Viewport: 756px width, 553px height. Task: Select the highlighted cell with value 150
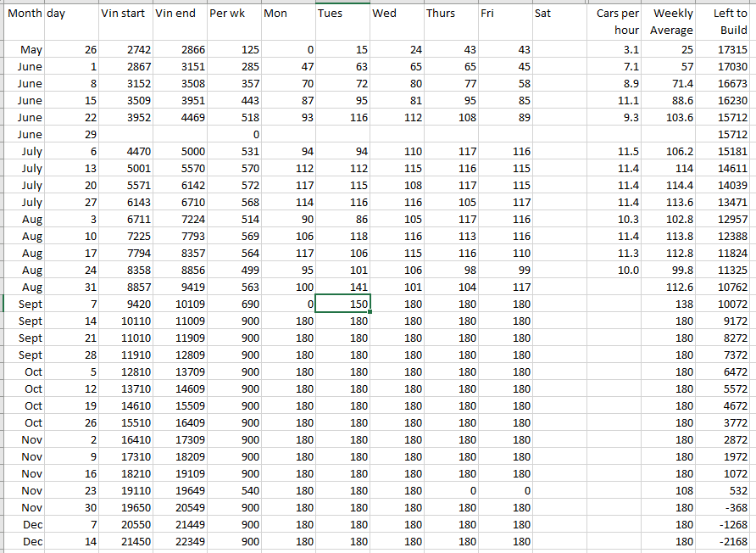(342, 304)
